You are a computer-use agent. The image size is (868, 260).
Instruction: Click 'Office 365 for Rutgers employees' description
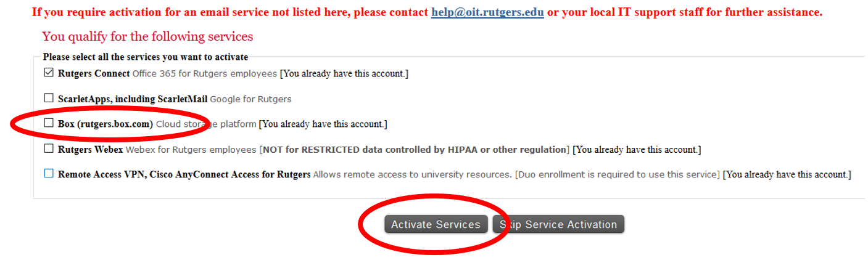(205, 73)
